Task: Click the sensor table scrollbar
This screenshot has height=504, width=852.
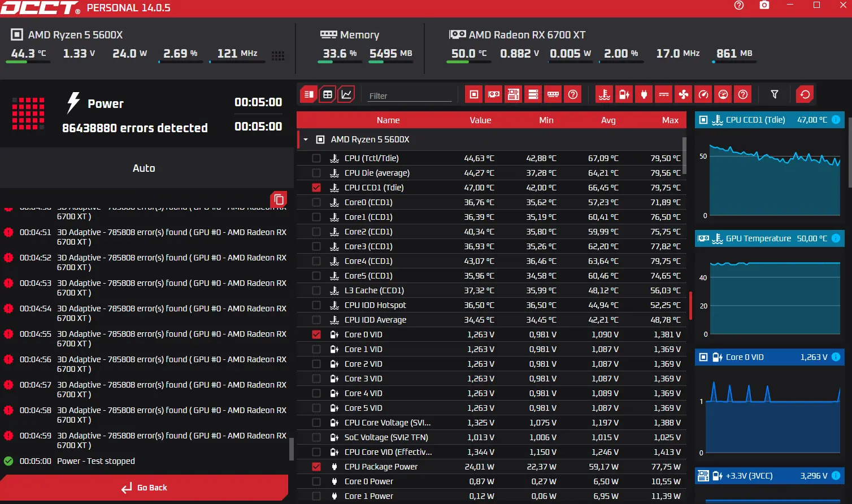Action: 685,155
